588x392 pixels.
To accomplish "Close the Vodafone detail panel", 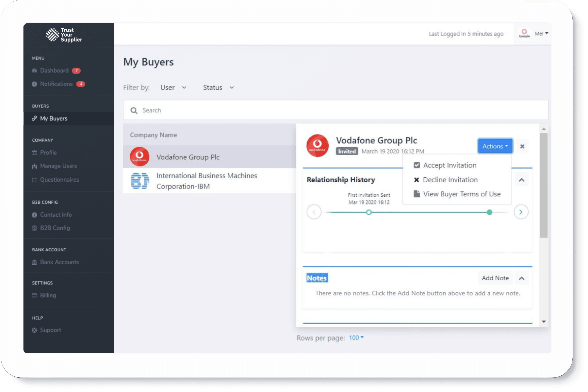I will pos(522,146).
